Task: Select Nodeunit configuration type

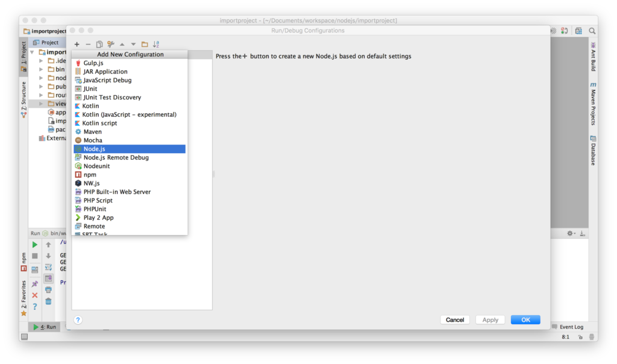Action: coord(130,166)
